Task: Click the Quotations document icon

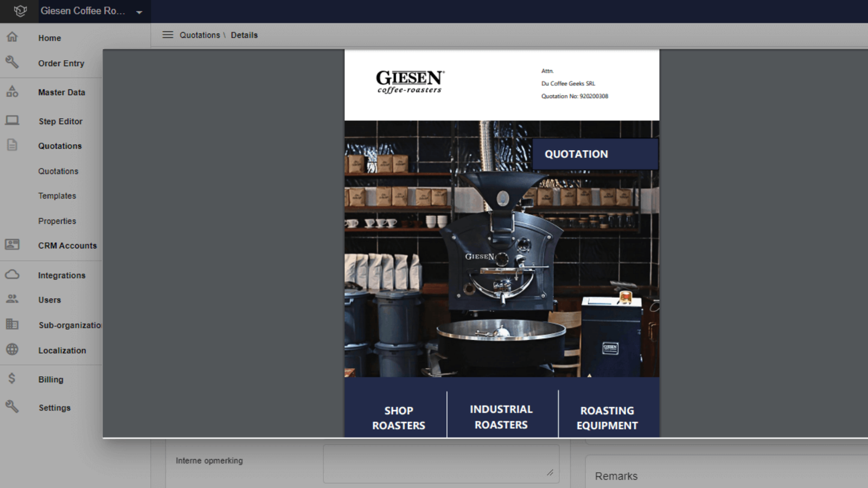Action: tap(12, 145)
